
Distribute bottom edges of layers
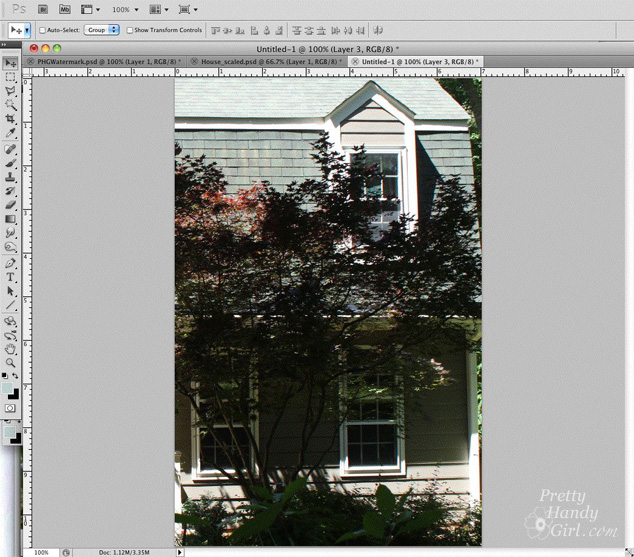(321, 30)
